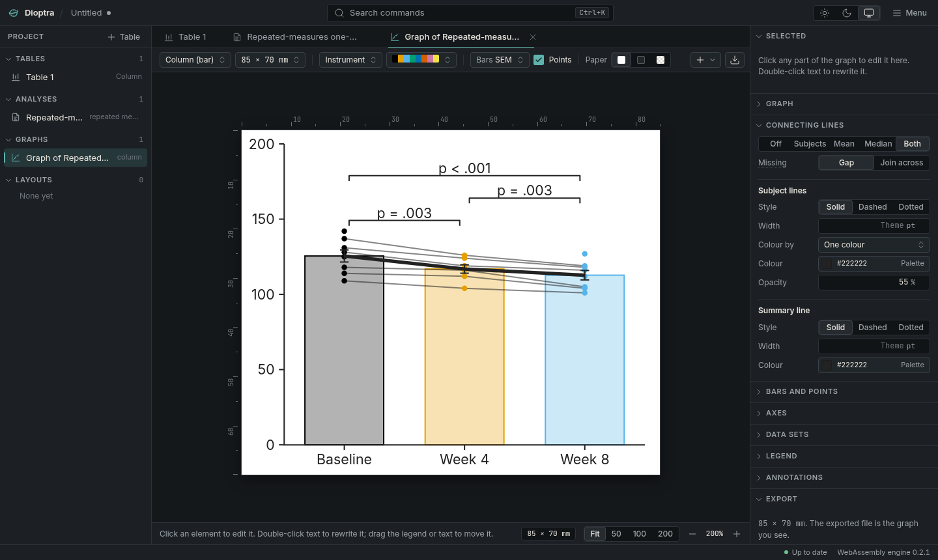Click the Subject lines Width field
Screen dimensions: 938x560
click(874, 226)
